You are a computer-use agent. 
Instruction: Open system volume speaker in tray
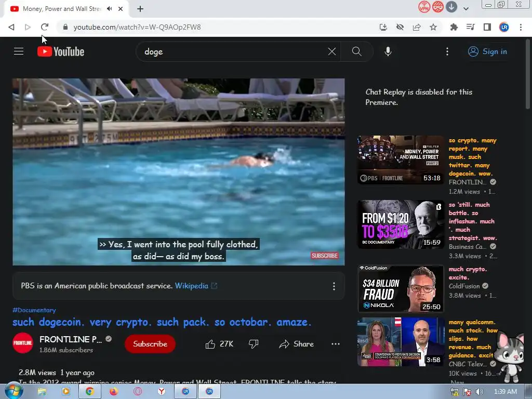pyautogui.click(x=479, y=392)
